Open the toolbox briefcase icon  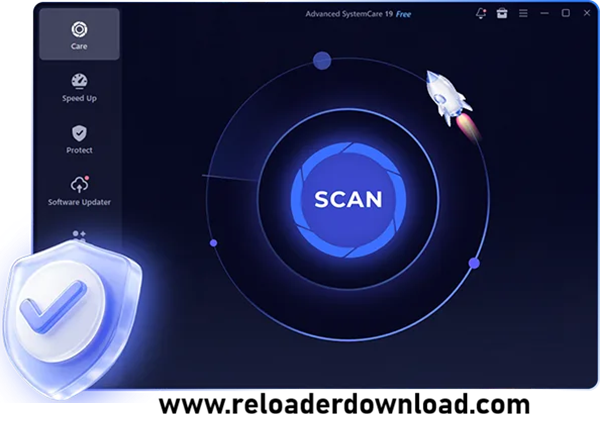click(502, 13)
